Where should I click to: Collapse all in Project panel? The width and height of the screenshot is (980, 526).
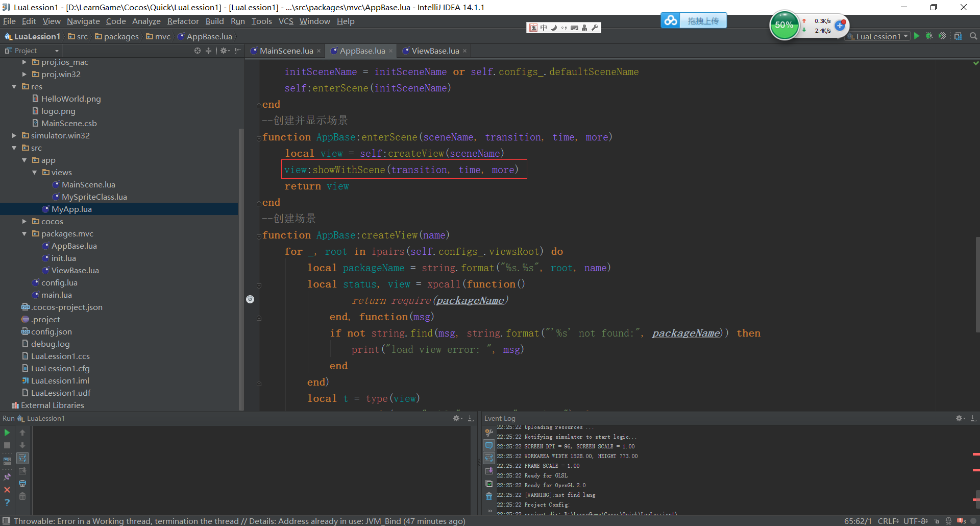pos(208,51)
